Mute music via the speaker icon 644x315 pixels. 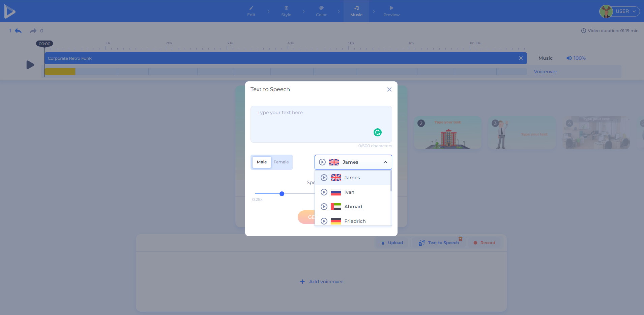(569, 58)
